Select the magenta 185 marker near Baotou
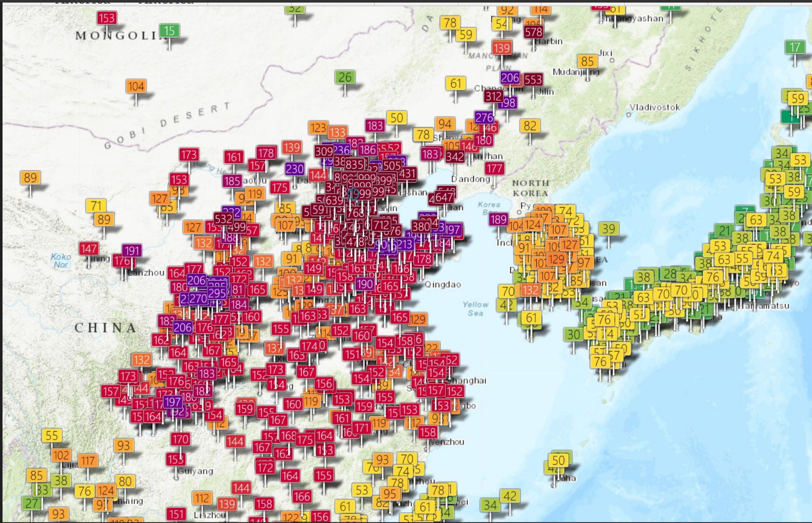Viewport: 812px width, 523px height. (x=232, y=181)
